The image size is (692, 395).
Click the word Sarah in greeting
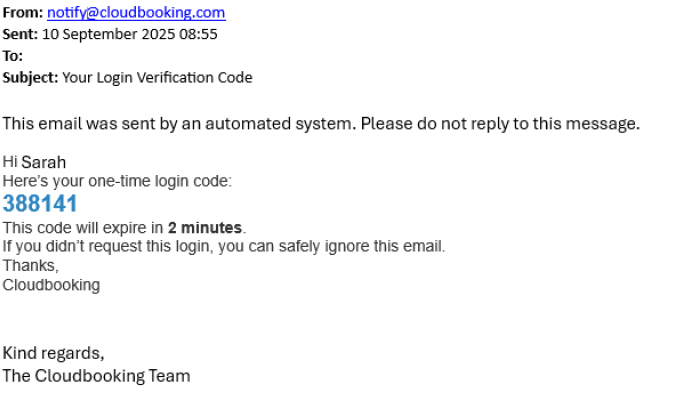(x=44, y=162)
